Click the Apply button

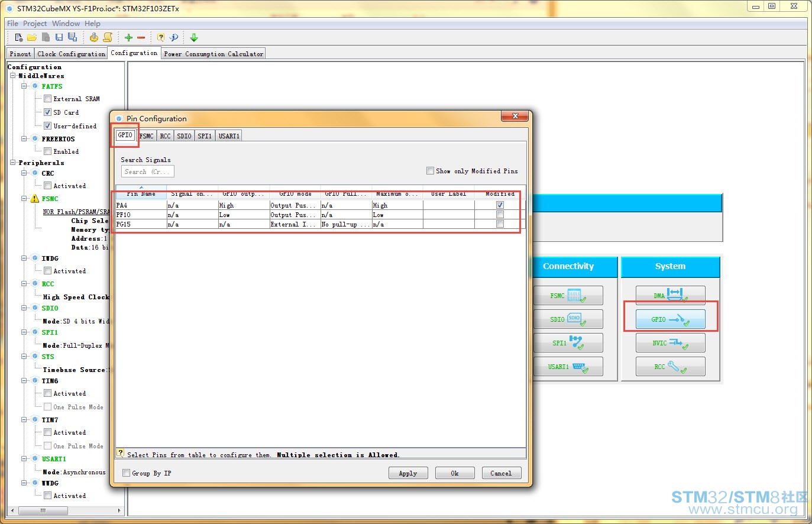click(x=407, y=473)
